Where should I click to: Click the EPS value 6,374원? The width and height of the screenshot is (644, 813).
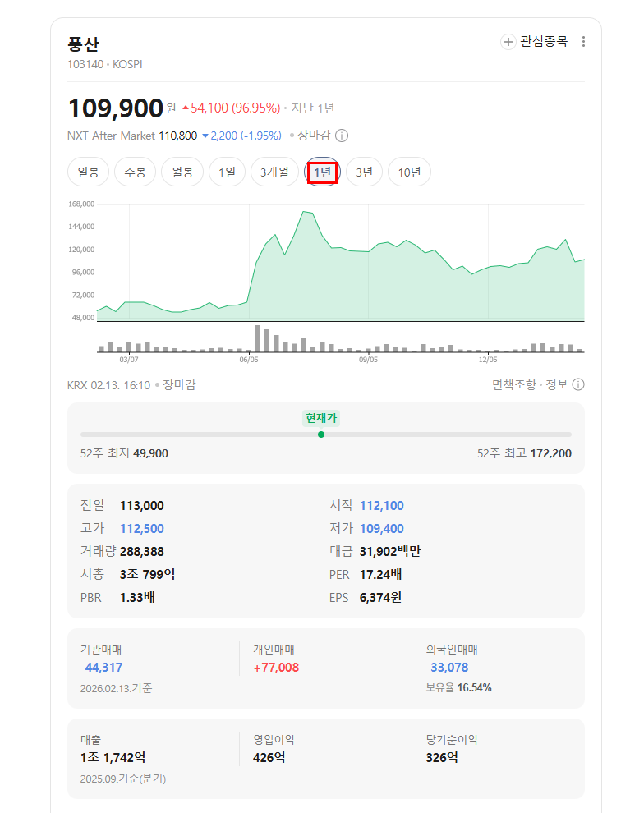[380, 597]
